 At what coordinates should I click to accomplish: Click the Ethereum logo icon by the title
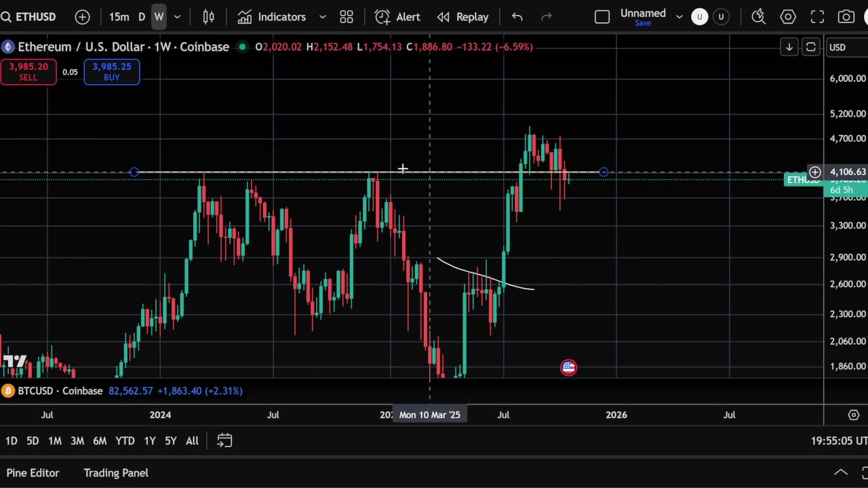click(x=8, y=47)
